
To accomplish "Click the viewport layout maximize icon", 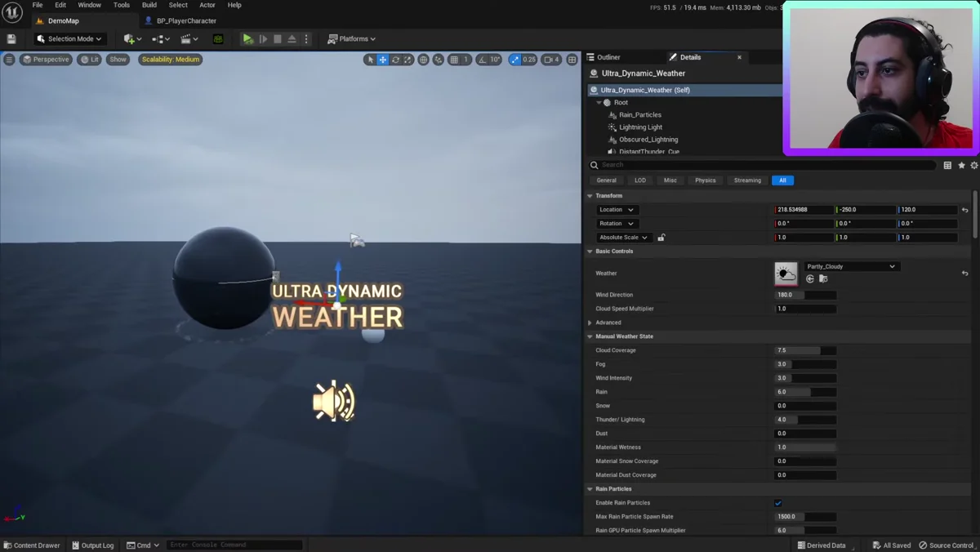I will pos(572,59).
